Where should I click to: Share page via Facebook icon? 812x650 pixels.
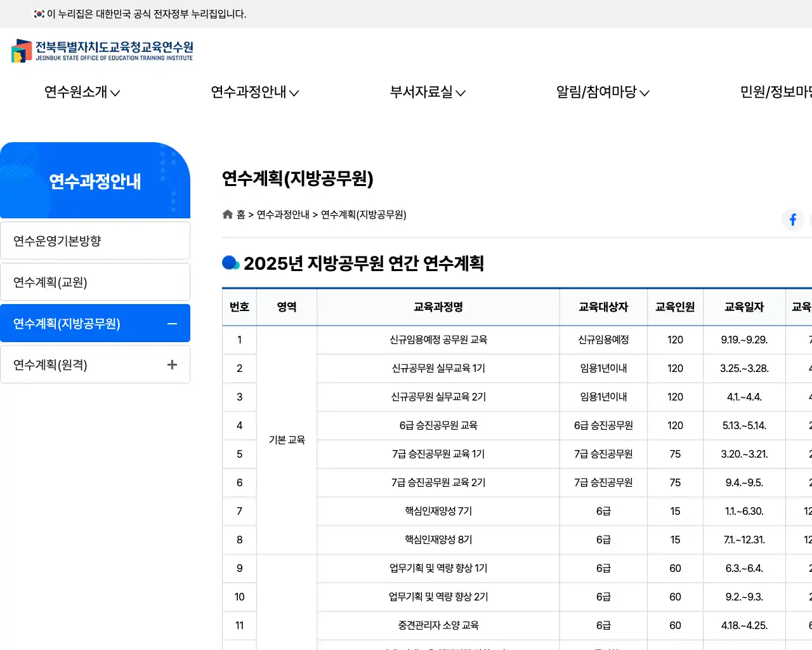click(x=793, y=220)
